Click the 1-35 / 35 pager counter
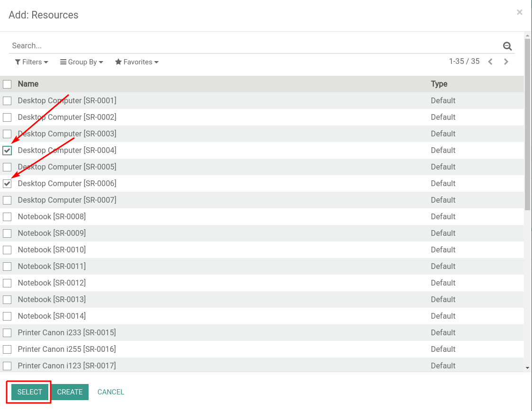Screen dimensions: 532x411 point(464,62)
